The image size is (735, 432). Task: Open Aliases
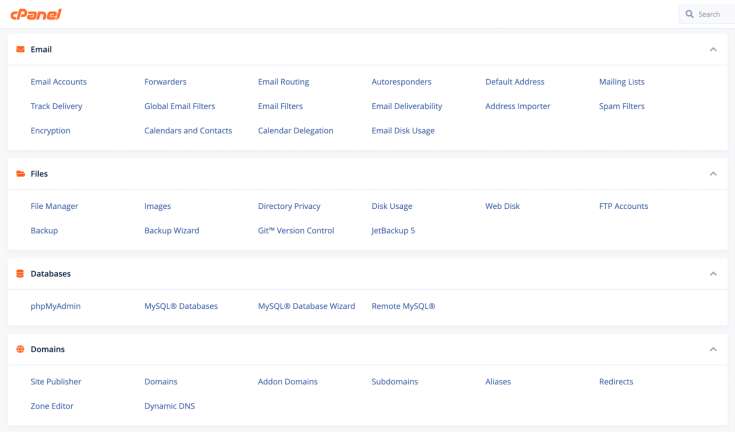click(x=498, y=381)
